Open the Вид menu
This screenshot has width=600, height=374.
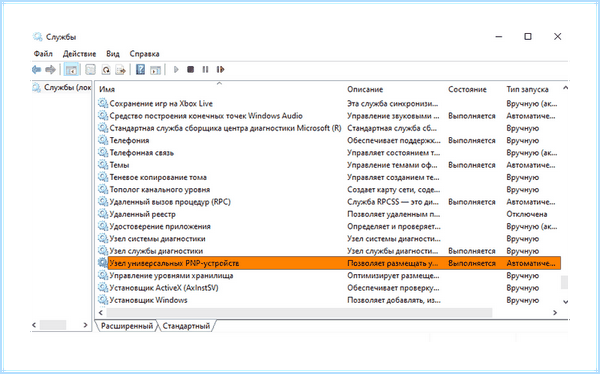pos(113,54)
